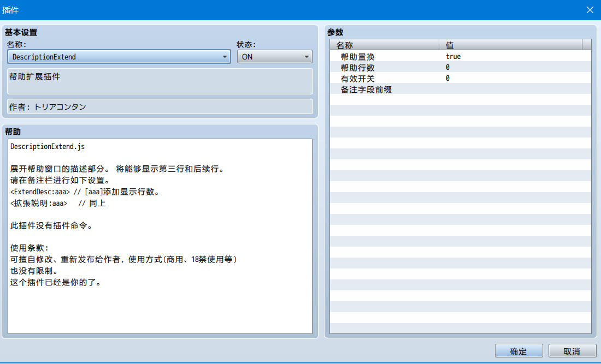
Task: Click the <拡張説明:aaa> line in help
Action: (x=58, y=203)
